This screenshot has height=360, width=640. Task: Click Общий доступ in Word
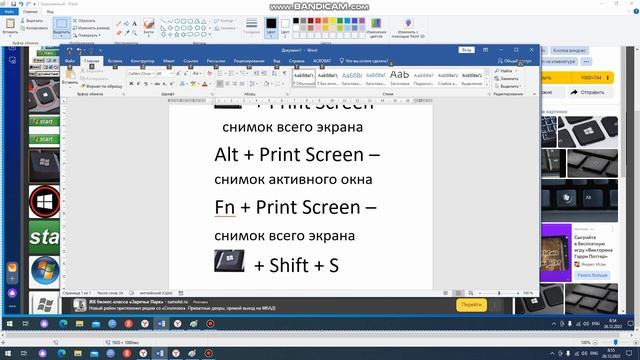pyautogui.click(x=514, y=61)
